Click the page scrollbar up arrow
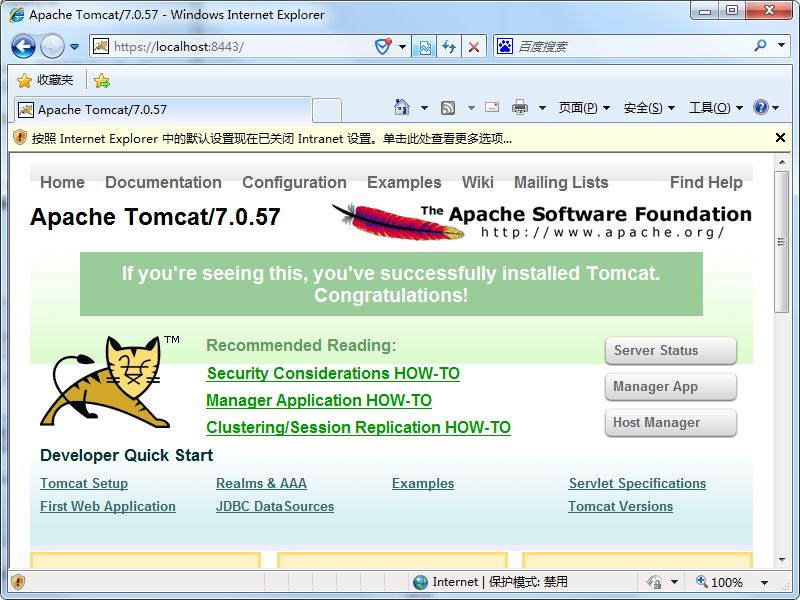Screen dimensions: 800x600 (x=781, y=162)
